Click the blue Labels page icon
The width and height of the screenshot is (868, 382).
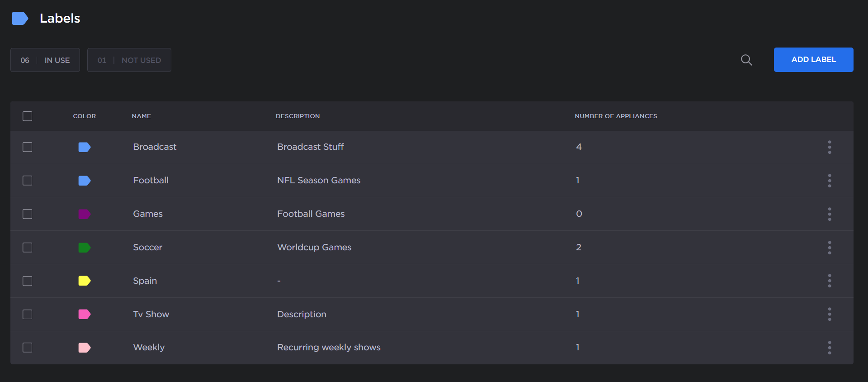click(20, 19)
